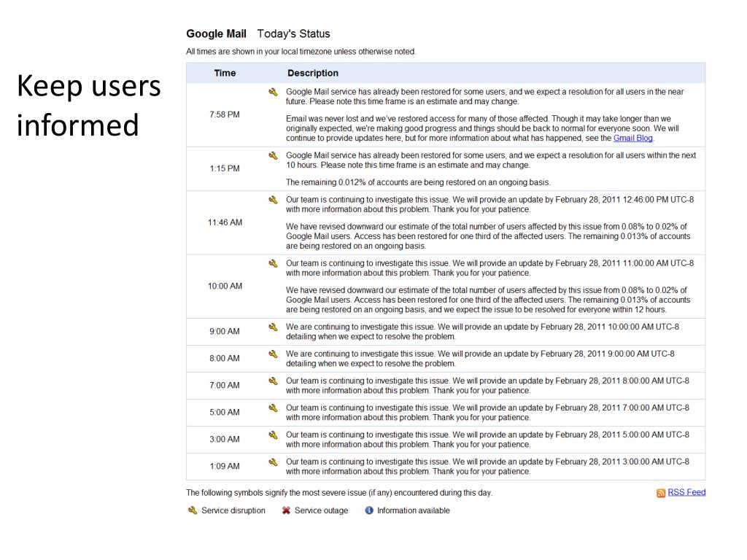Viewport: 747px width, 560px height.
Task: Click the Google Mail heading
Action: (x=216, y=34)
